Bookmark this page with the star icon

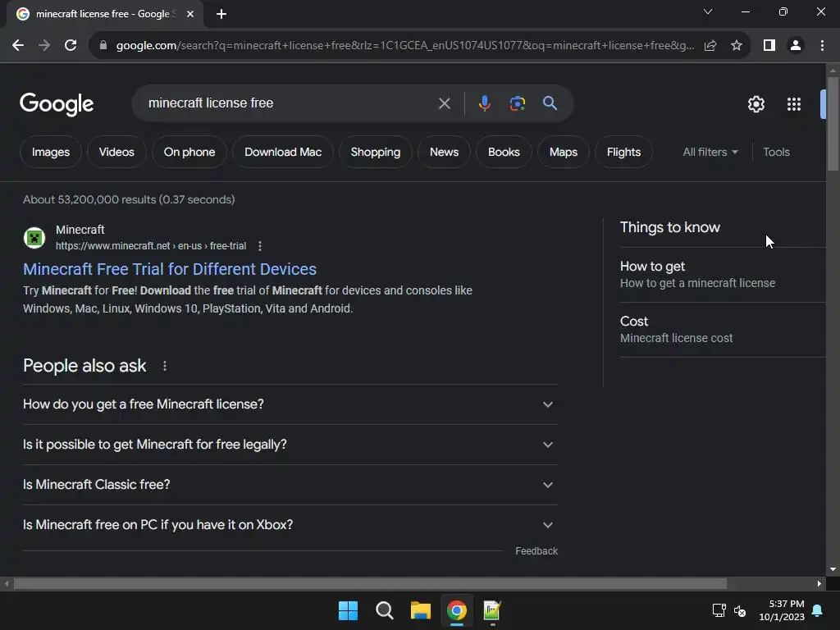pyautogui.click(x=737, y=46)
